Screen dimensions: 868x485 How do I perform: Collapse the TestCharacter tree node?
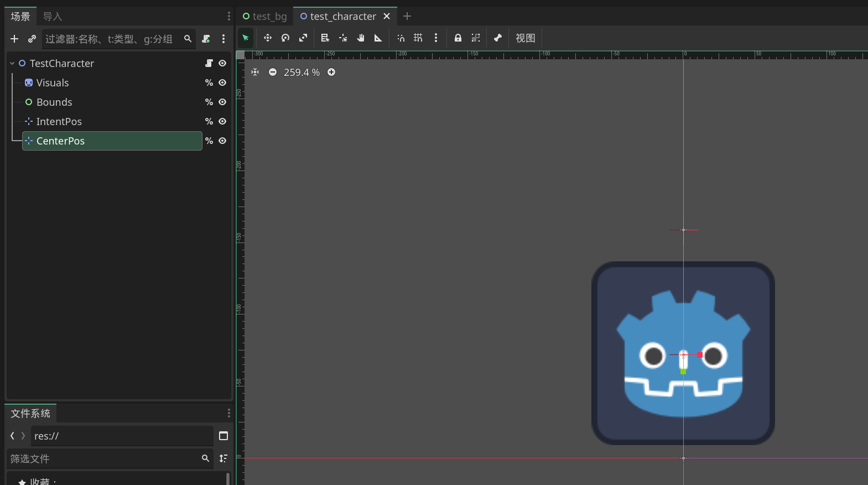click(12, 64)
